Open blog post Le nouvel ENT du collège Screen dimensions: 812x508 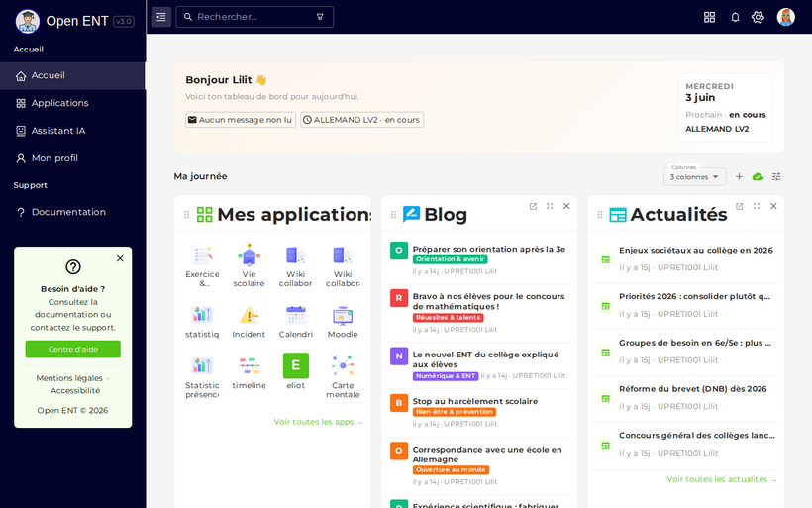point(485,359)
